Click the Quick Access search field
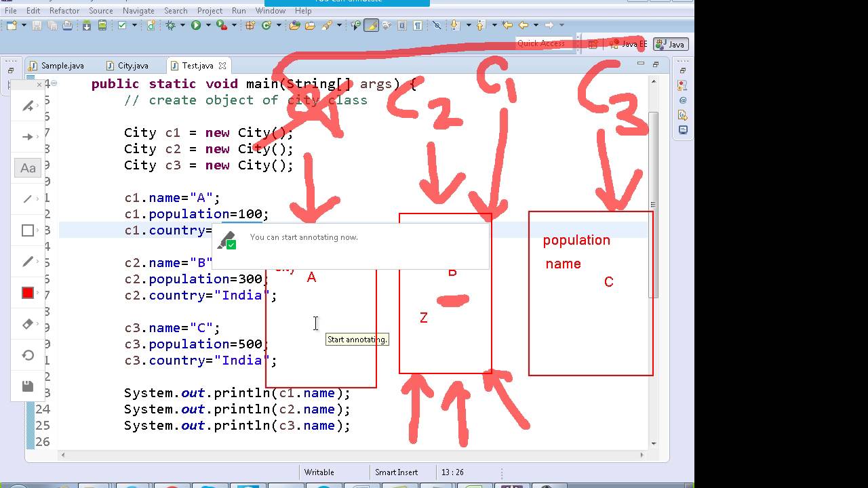The image size is (868, 488). tap(544, 43)
